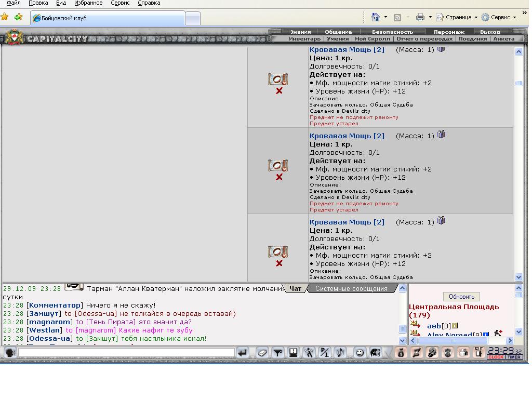The image size is (532, 399).
Task: Click browser Home icon
Action: (x=375, y=17)
